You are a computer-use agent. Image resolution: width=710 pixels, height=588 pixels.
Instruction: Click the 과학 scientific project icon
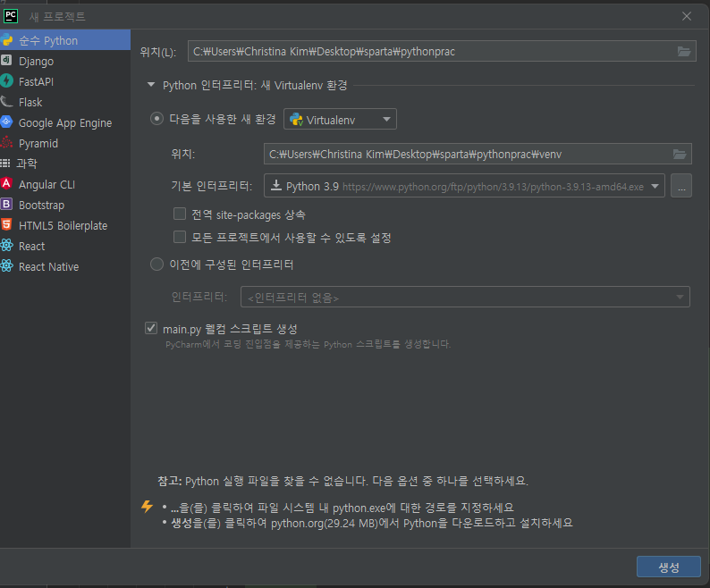[x=5, y=163]
